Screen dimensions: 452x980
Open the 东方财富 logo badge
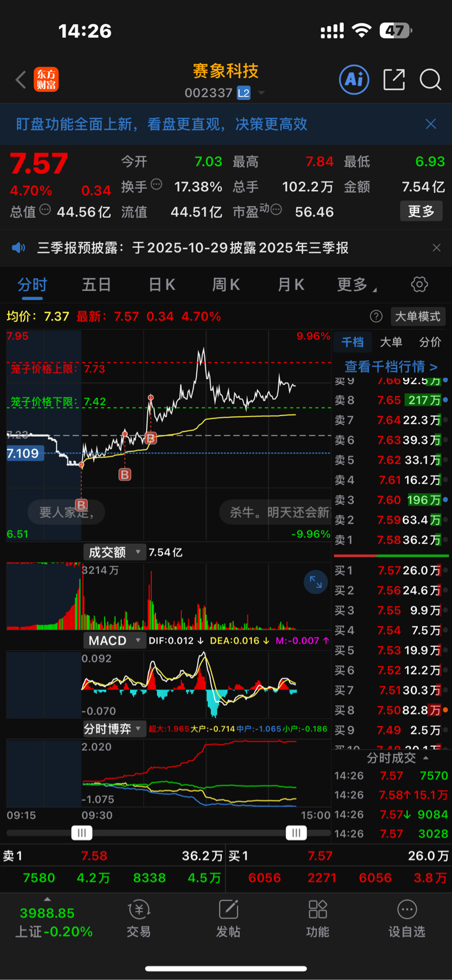[x=46, y=79]
